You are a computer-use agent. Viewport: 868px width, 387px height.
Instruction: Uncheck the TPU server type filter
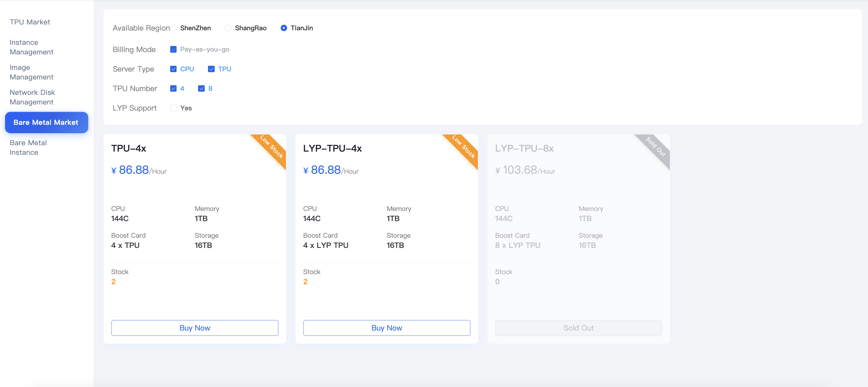coord(211,69)
